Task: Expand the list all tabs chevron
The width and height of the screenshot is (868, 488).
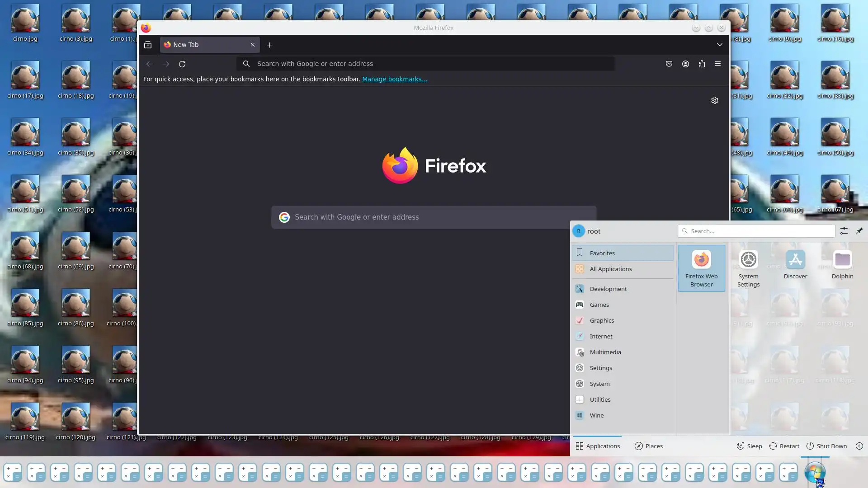Action: pos(720,45)
